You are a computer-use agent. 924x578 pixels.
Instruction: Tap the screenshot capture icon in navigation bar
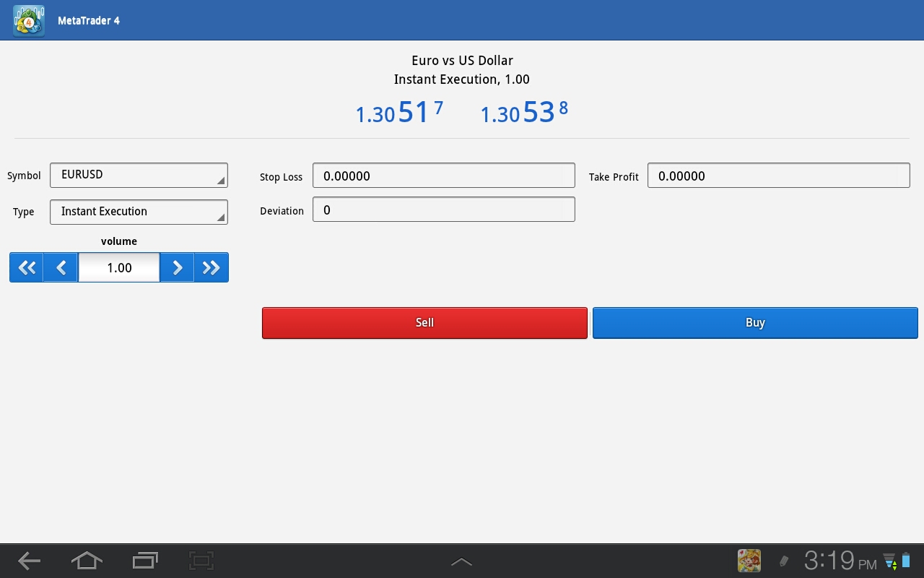201,561
